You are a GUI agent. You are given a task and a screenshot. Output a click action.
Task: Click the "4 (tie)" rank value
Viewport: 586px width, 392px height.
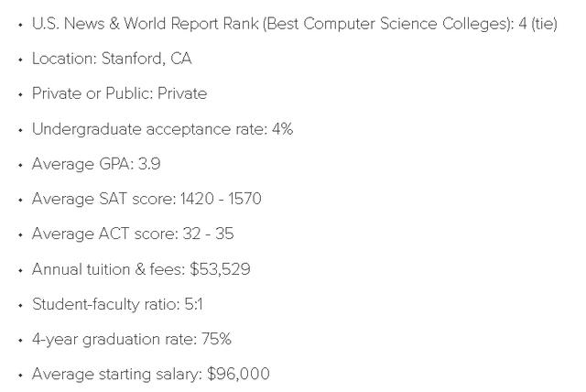(537, 24)
